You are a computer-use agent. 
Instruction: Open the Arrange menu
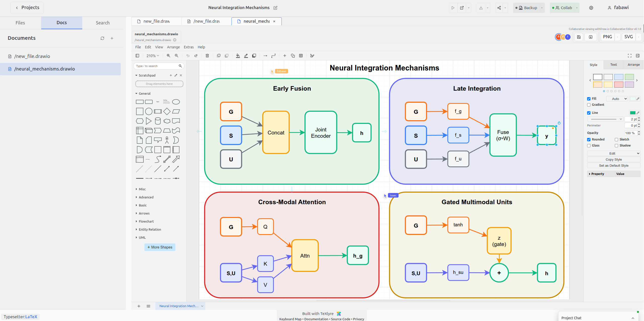pyautogui.click(x=173, y=47)
